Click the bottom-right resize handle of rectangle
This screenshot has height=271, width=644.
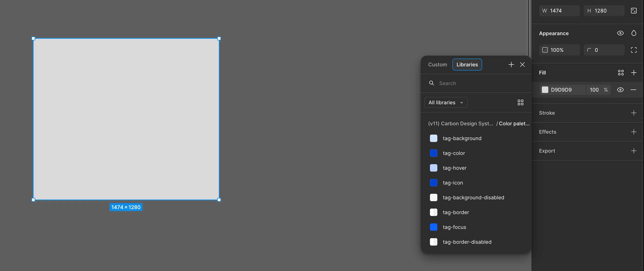point(219,200)
